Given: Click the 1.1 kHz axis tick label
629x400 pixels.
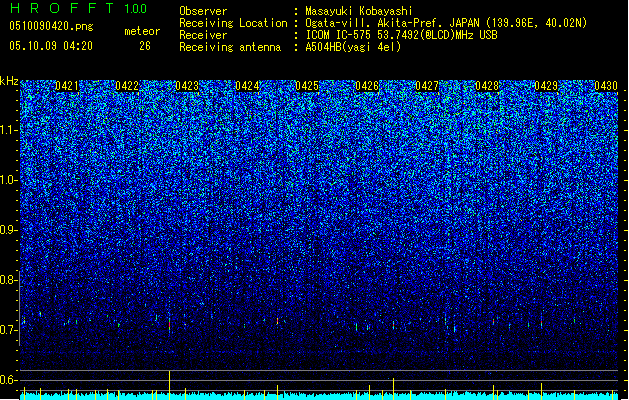Looking at the screenshot, I should [x=8, y=130].
